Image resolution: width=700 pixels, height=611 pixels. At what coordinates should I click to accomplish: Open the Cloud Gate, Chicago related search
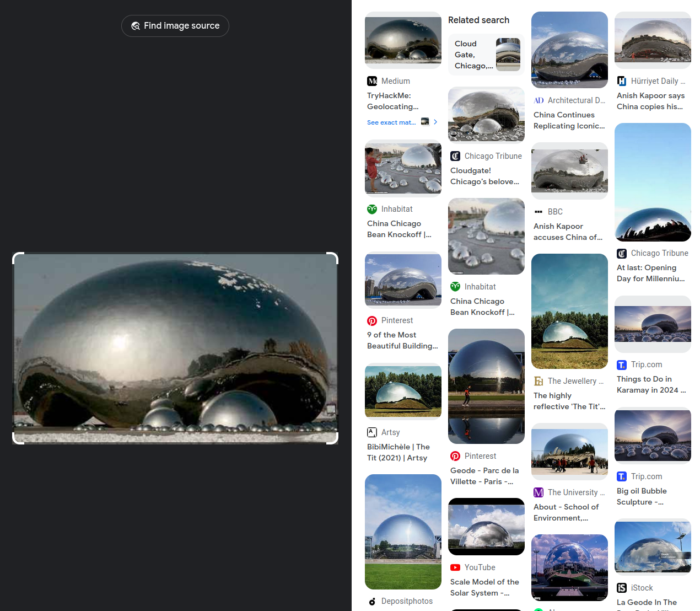[486, 55]
